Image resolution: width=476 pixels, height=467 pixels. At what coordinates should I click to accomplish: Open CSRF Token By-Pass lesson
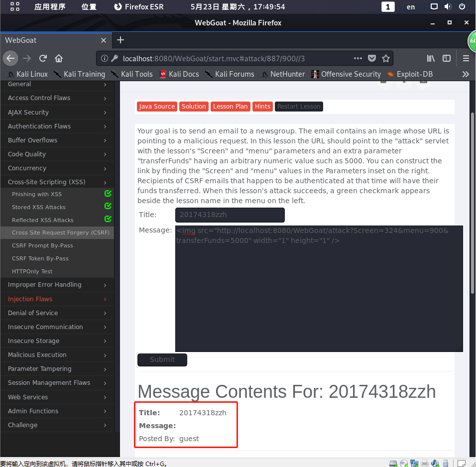point(40,258)
